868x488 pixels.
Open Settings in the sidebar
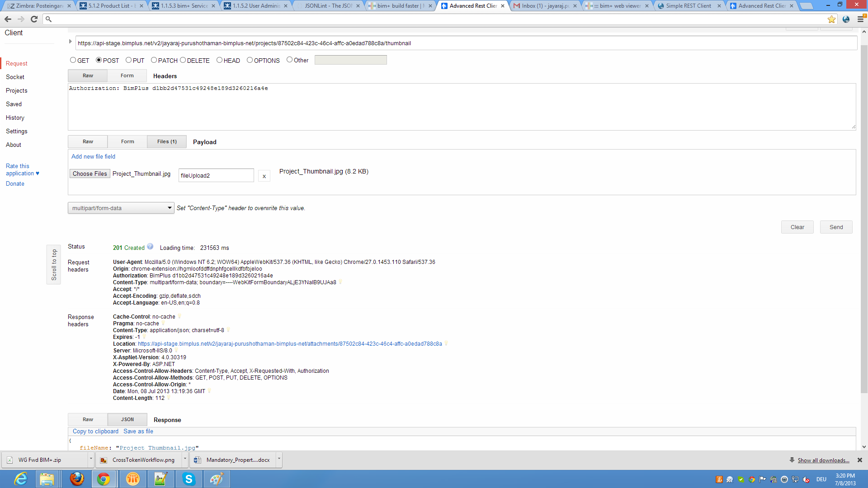click(16, 131)
